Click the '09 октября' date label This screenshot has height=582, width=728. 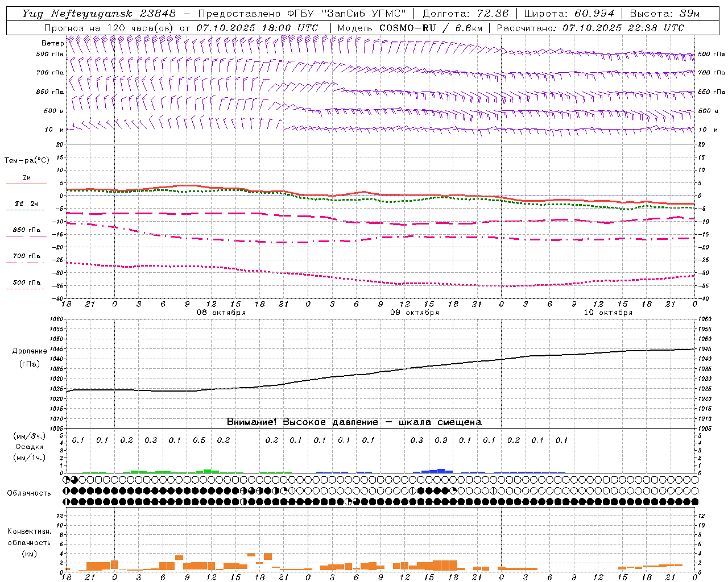[x=415, y=313]
